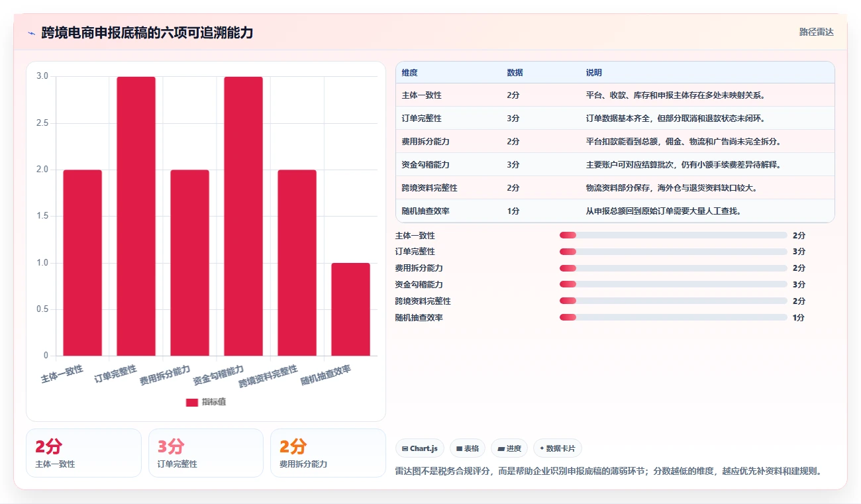Click the lightning icon beside the title
Screen dimensions: 861x504
tap(31, 33)
